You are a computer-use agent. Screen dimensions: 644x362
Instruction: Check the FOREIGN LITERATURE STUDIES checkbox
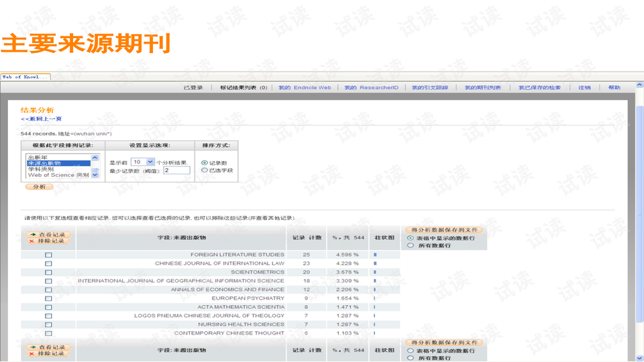(48, 255)
